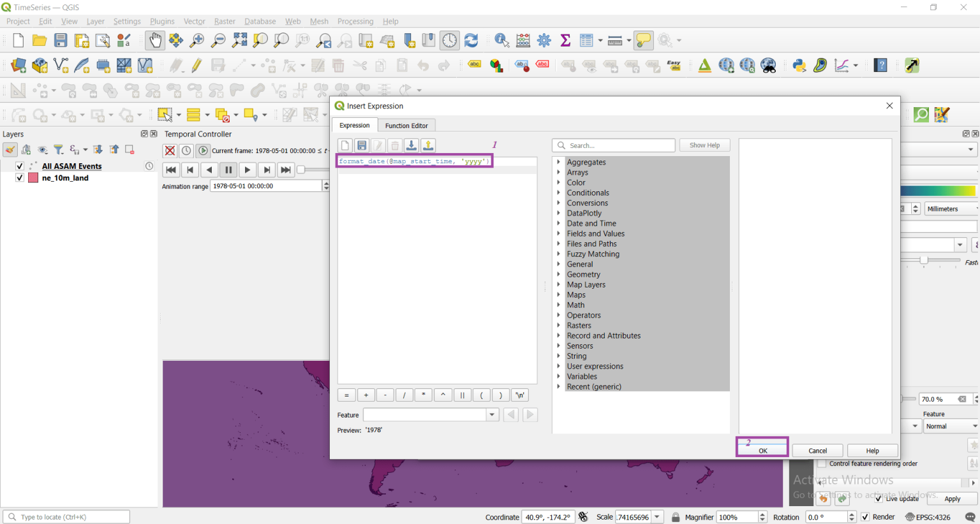
Task: Click the Show Help button
Action: [x=704, y=145]
